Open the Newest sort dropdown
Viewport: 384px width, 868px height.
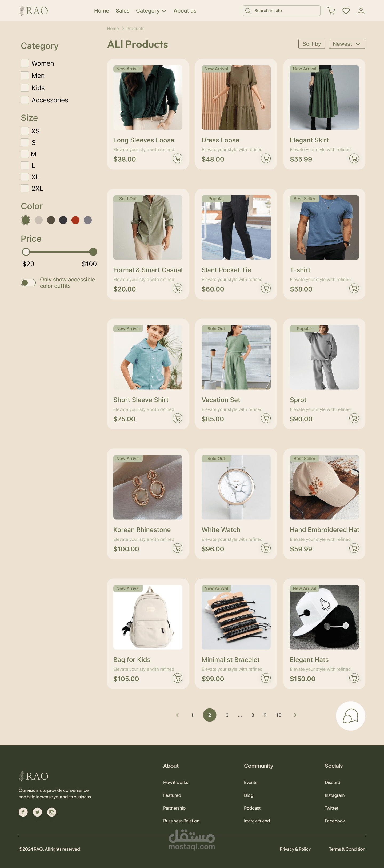coord(347,44)
